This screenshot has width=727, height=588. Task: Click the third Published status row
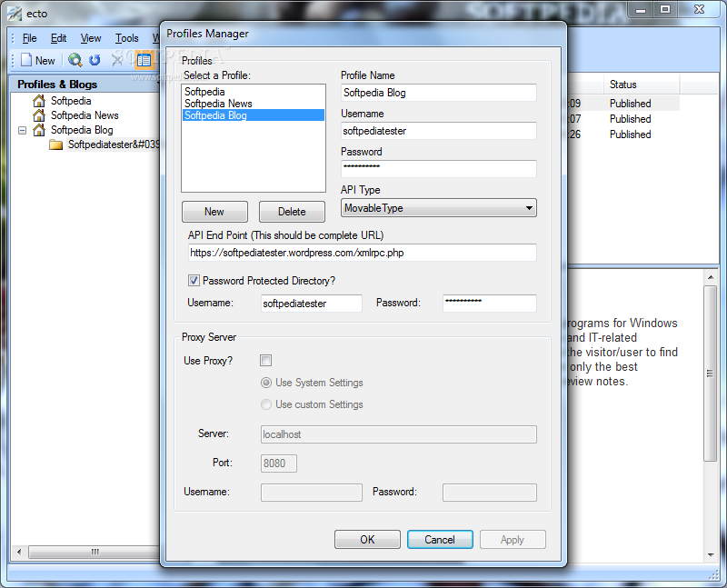click(631, 135)
